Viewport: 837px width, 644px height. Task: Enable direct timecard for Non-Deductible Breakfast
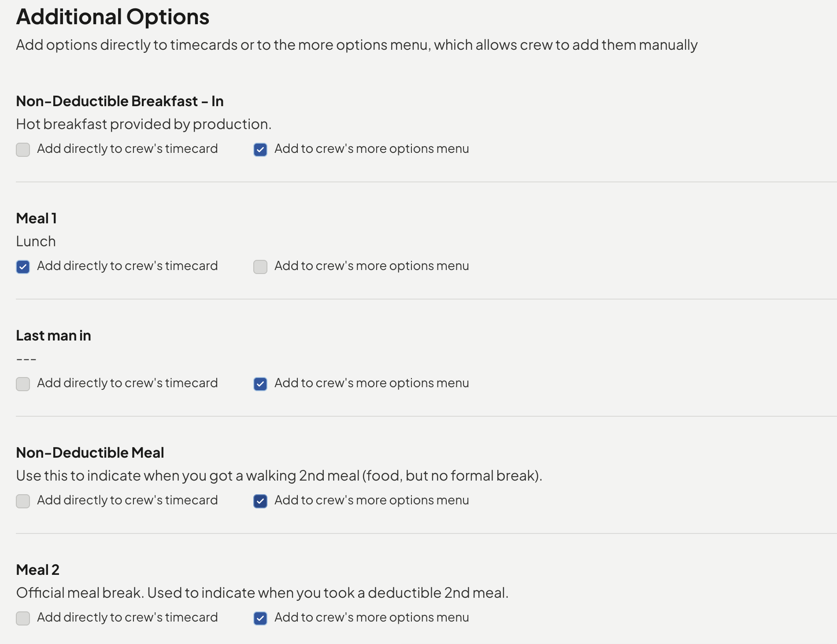[x=23, y=150]
